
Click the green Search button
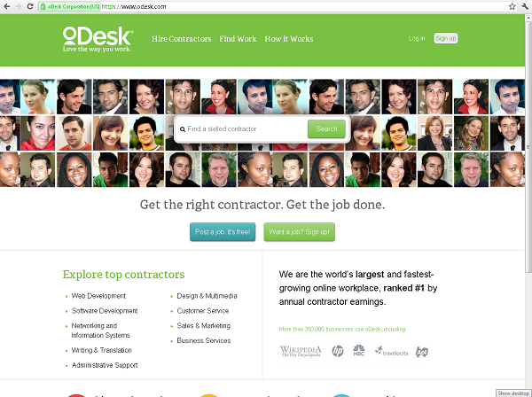coord(326,128)
